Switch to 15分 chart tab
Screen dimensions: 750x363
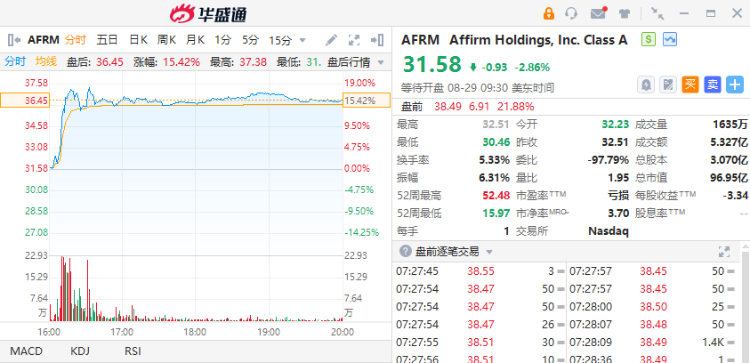pos(280,40)
